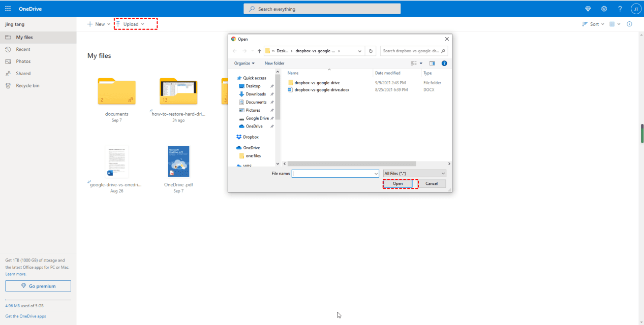Select Downloads in navigation tree
The height and width of the screenshot is (325, 644).
tap(256, 94)
